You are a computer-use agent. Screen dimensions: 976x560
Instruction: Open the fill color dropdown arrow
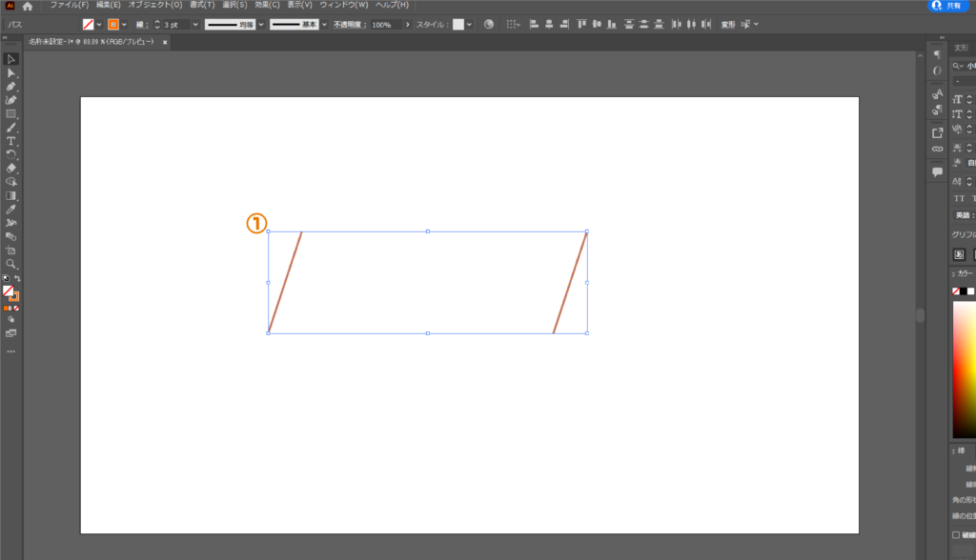tap(99, 24)
